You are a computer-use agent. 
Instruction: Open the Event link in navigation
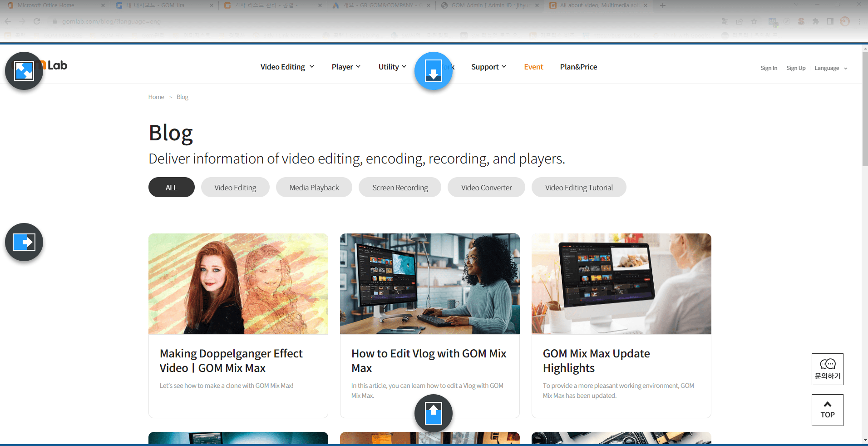pyautogui.click(x=533, y=67)
